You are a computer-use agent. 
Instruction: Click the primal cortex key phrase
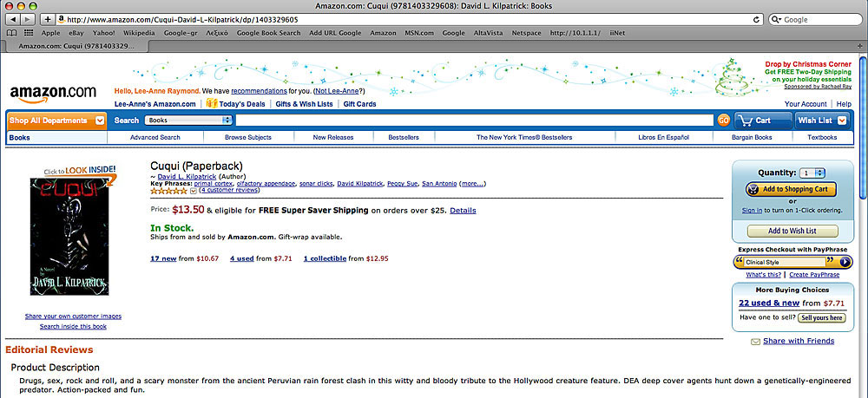[214, 184]
